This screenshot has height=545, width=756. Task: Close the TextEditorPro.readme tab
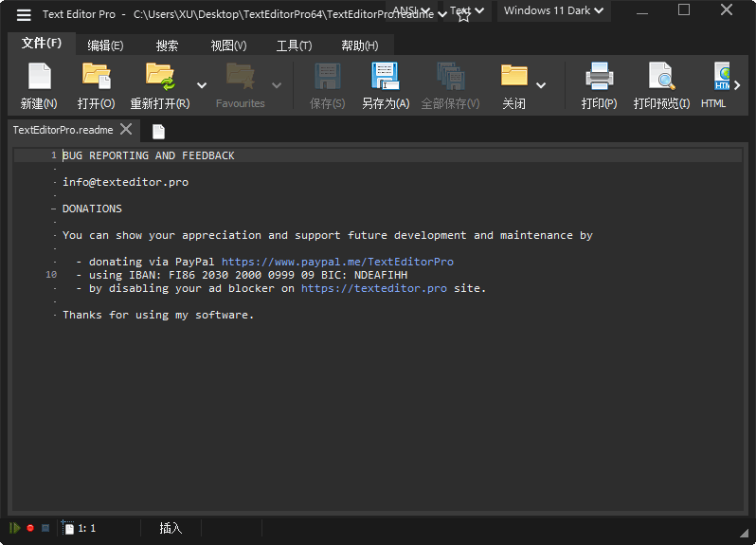(x=126, y=129)
